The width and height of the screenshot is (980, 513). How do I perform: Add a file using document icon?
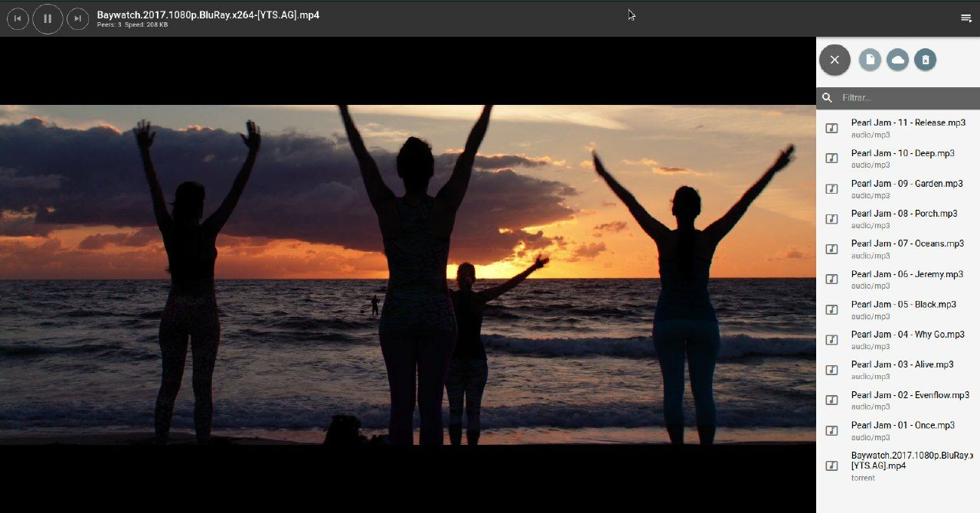870,60
